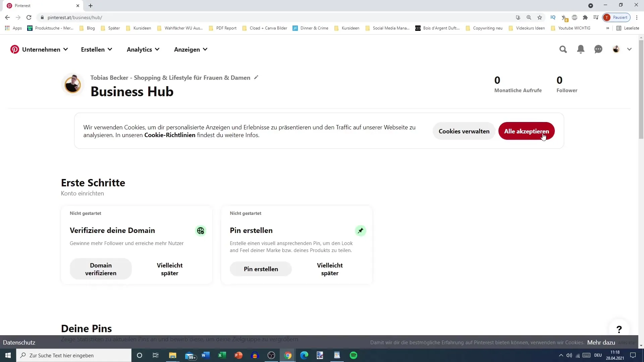Screen dimensions: 644x362
Task: Click the search icon in top bar
Action: [563, 49]
